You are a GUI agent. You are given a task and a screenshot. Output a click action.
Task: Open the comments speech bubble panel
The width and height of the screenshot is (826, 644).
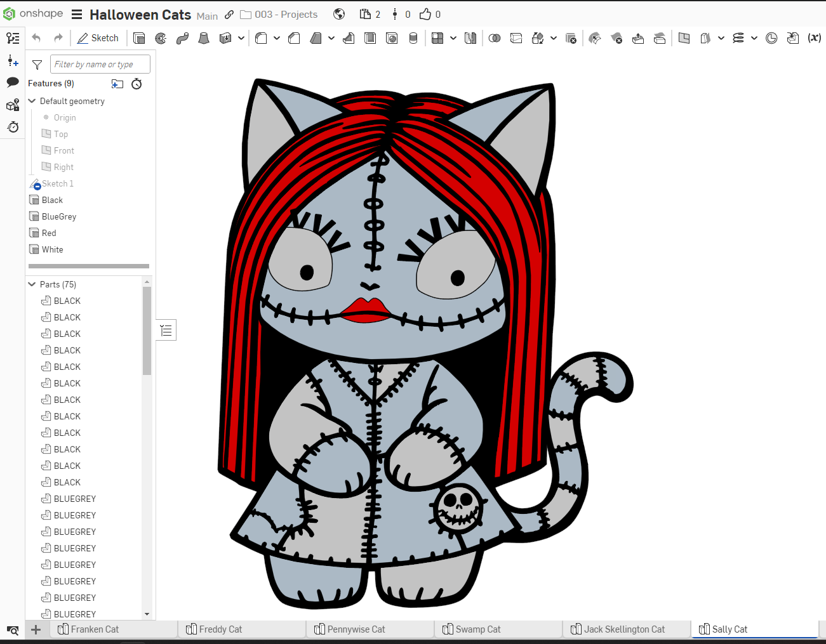tap(13, 82)
